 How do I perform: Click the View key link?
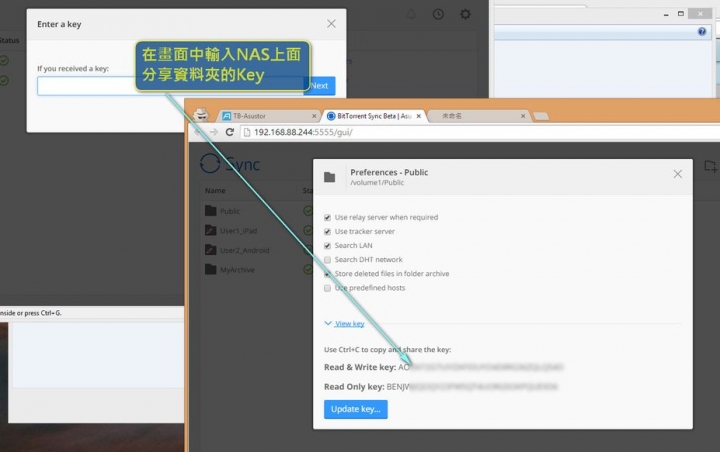pos(349,323)
